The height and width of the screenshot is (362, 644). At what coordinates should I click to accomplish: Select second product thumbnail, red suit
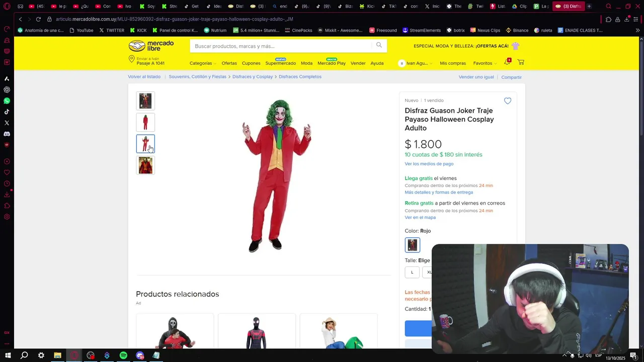[145, 122]
